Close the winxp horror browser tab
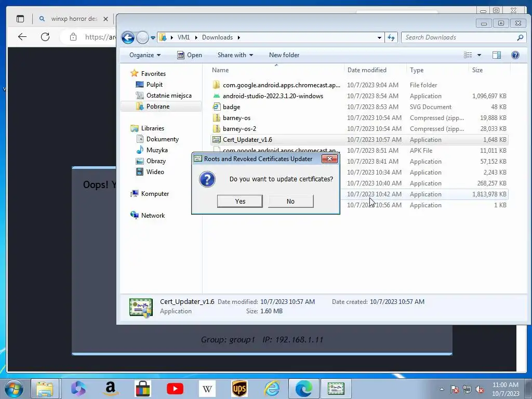 pos(105,19)
